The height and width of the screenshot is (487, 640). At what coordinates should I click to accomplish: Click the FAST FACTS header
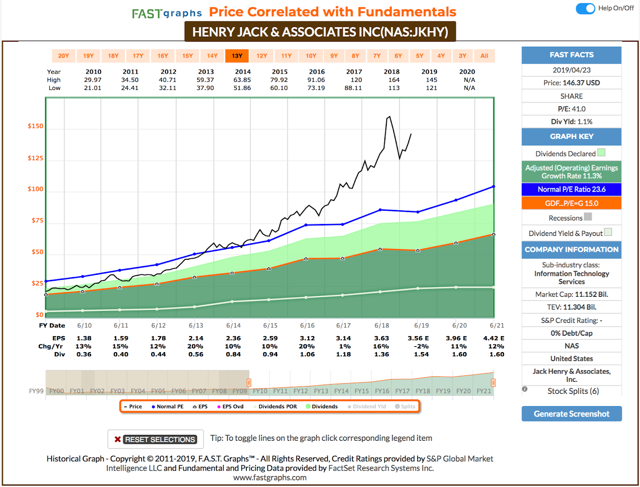point(571,55)
